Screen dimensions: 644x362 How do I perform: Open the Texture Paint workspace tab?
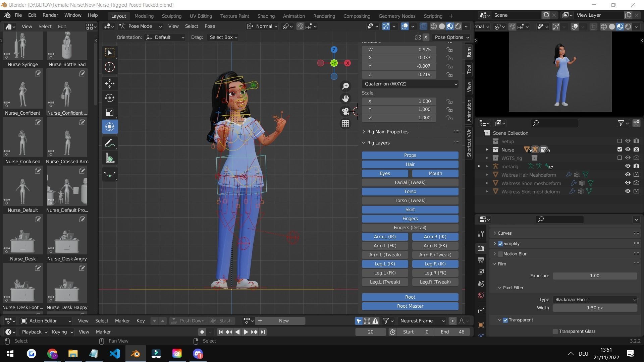pyautogui.click(x=234, y=16)
